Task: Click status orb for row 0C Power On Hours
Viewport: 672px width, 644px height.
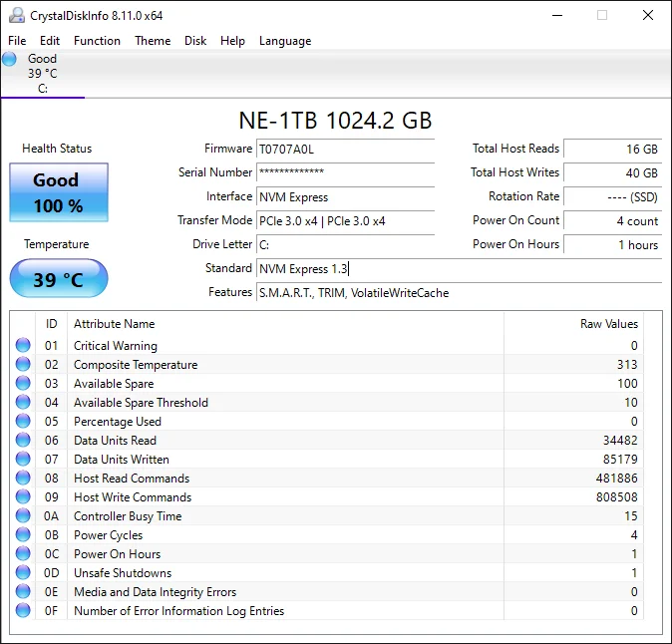Action: click(23, 553)
